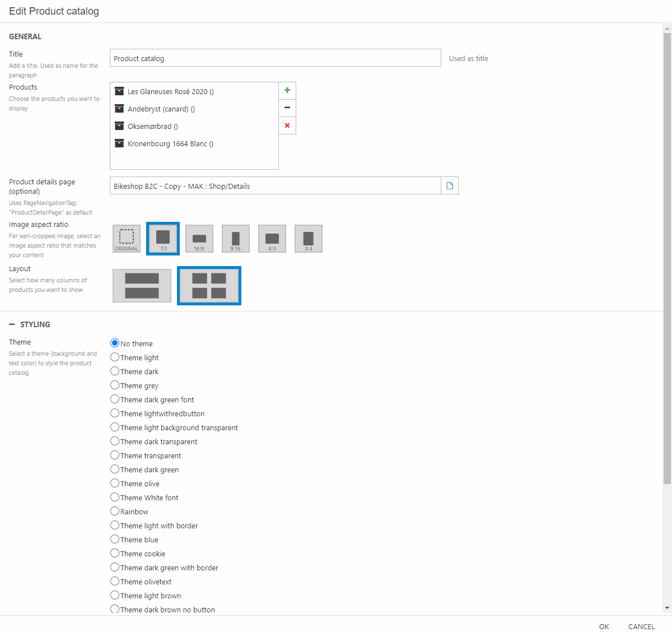
Task: Click the green plus add product icon
Action: click(287, 90)
